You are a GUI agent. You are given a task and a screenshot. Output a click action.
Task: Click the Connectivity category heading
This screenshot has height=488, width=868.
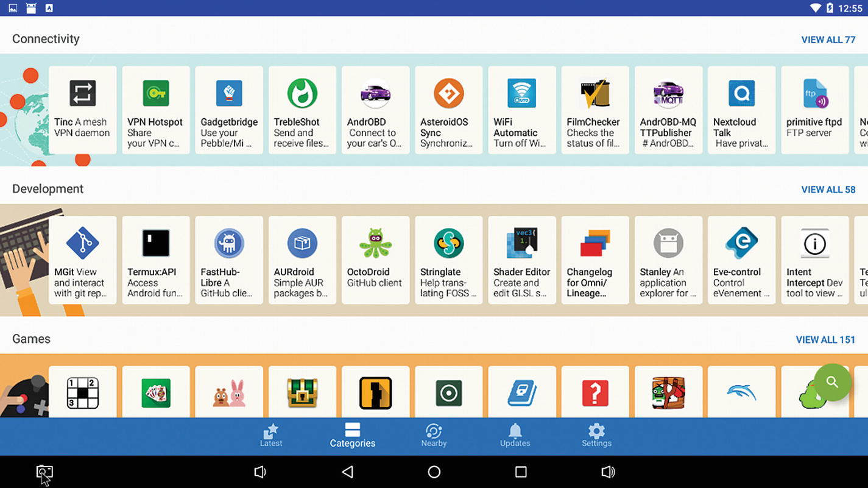click(46, 39)
